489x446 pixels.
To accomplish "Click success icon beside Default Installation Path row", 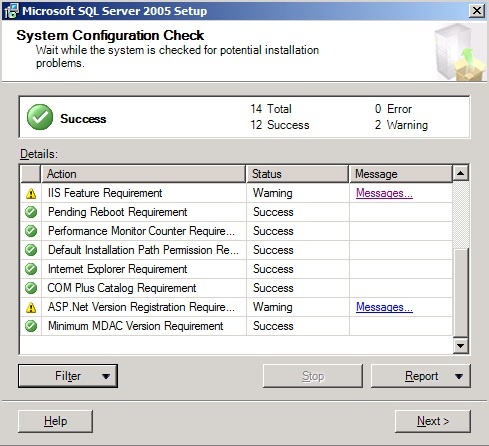I will [x=31, y=250].
